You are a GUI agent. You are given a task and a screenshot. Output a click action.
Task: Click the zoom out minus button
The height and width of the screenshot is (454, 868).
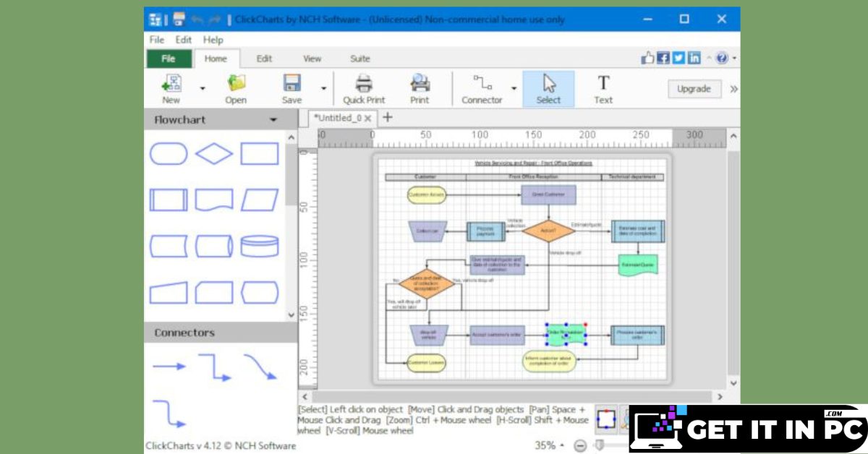(x=580, y=446)
